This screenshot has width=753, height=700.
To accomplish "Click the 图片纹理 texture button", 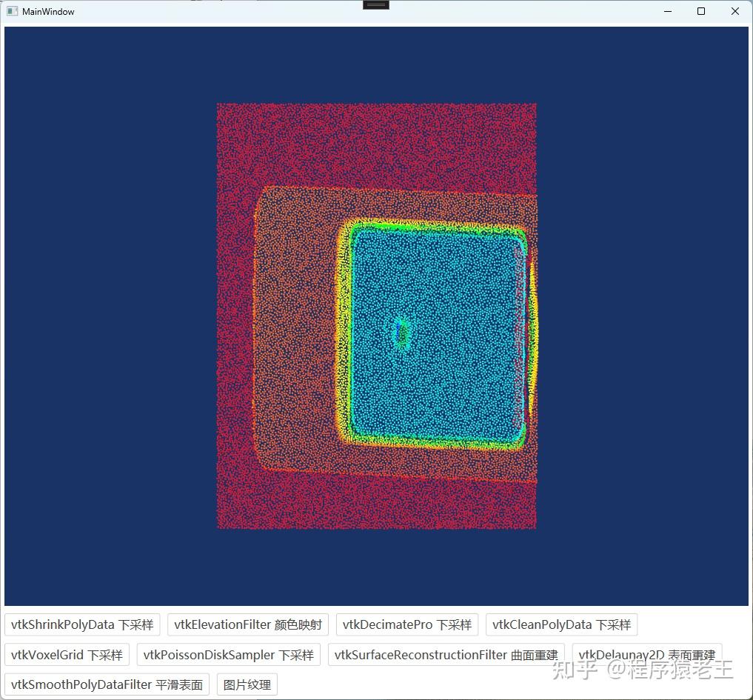I will (246, 684).
